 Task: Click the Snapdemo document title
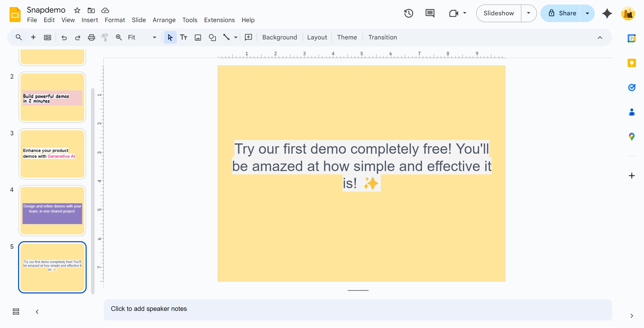point(46,10)
